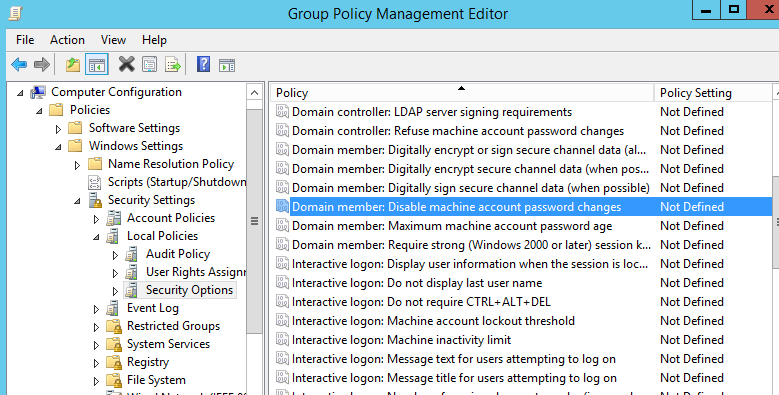Screen dimensions: 779x395
Task: Click icon beside Maximum machine account password age
Action: tap(282, 226)
